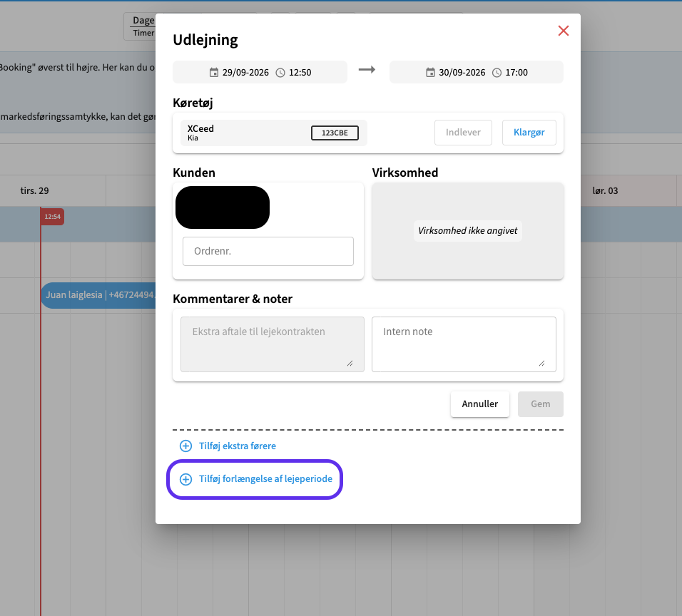
Task: Select the XCeed Kia vehicle card
Action: point(273,133)
